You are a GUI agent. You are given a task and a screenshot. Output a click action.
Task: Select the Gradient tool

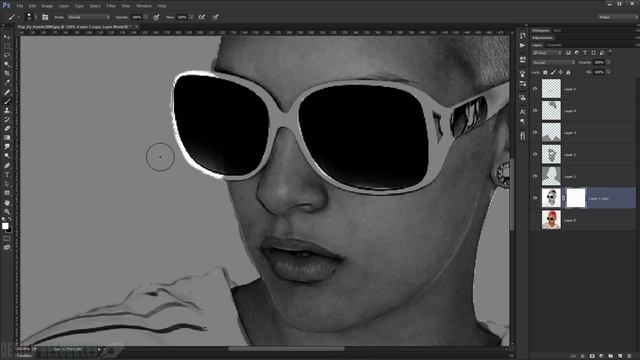pyautogui.click(x=7, y=138)
